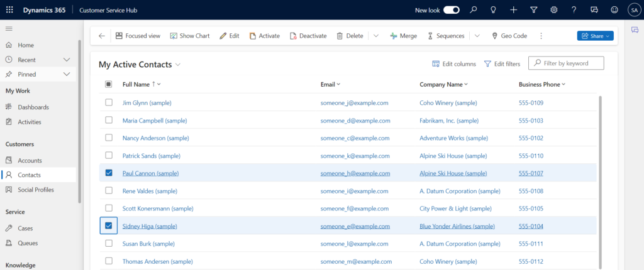Open Cases in the left navigation
Viewport: 644px width, 270px height.
point(25,229)
